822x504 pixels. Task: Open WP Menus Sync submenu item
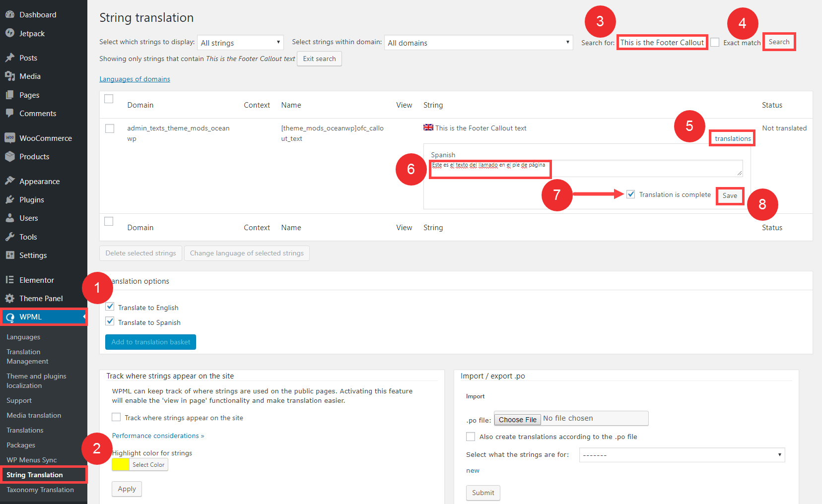[x=31, y=460]
